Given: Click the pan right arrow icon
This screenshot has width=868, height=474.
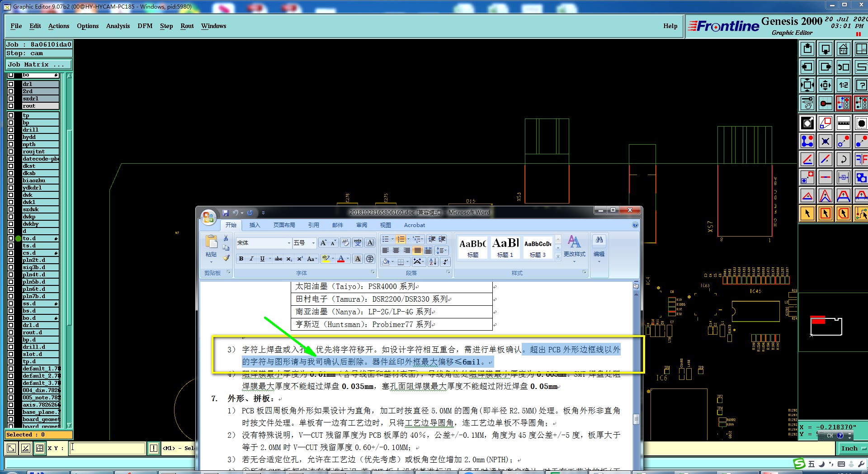Looking at the screenshot, I should [826, 67].
